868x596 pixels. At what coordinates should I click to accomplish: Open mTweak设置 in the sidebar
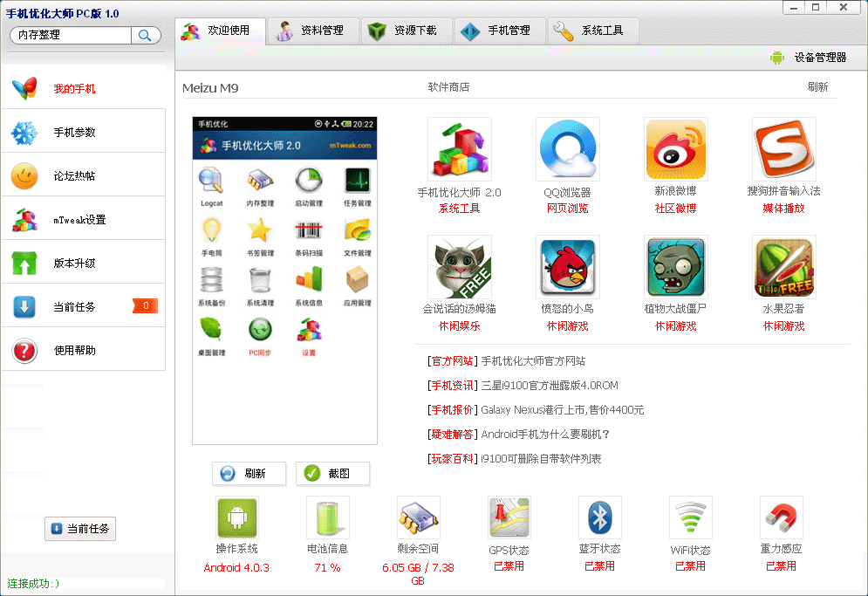pyautogui.click(x=84, y=220)
